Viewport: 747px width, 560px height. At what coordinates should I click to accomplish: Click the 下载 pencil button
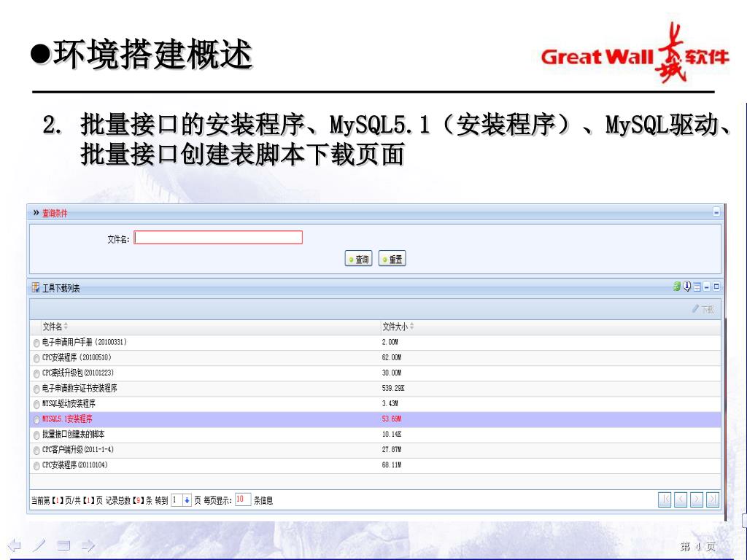click(x=703, y=309)
